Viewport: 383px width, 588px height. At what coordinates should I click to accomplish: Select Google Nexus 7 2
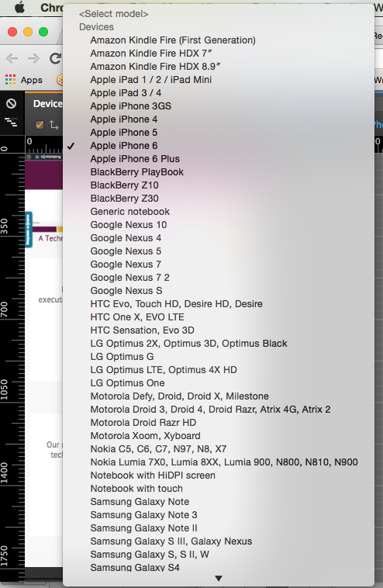pos(219,278)
